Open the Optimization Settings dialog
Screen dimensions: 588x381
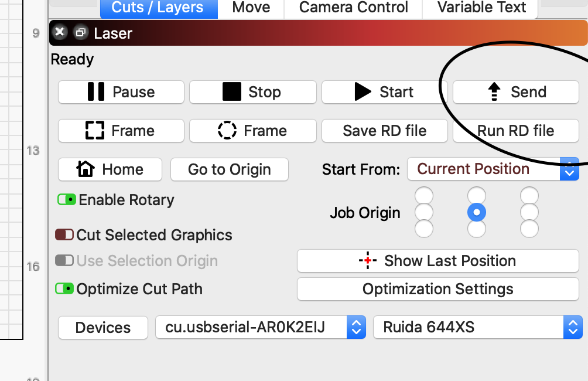tap(438, 289)
